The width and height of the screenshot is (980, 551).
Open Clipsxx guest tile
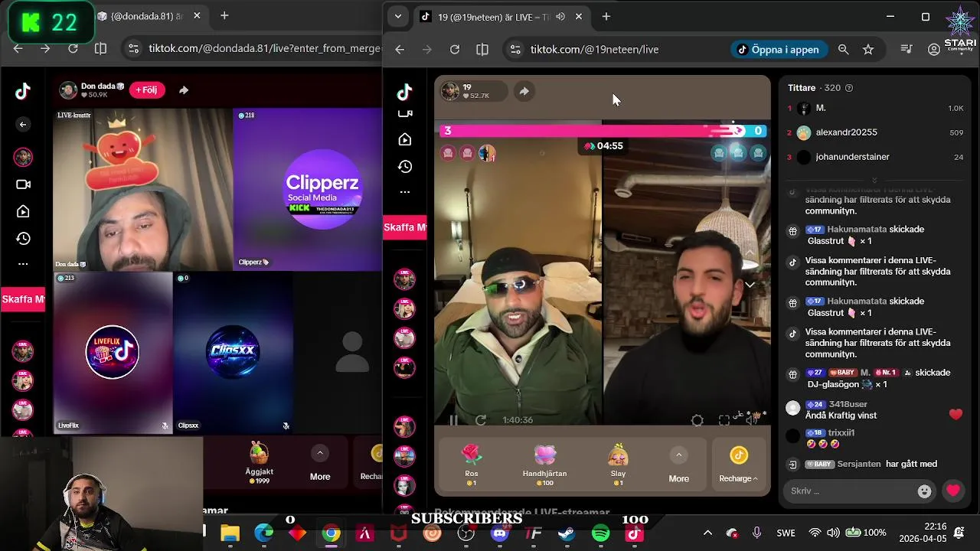pyautogui.click(x=234, y=353)
